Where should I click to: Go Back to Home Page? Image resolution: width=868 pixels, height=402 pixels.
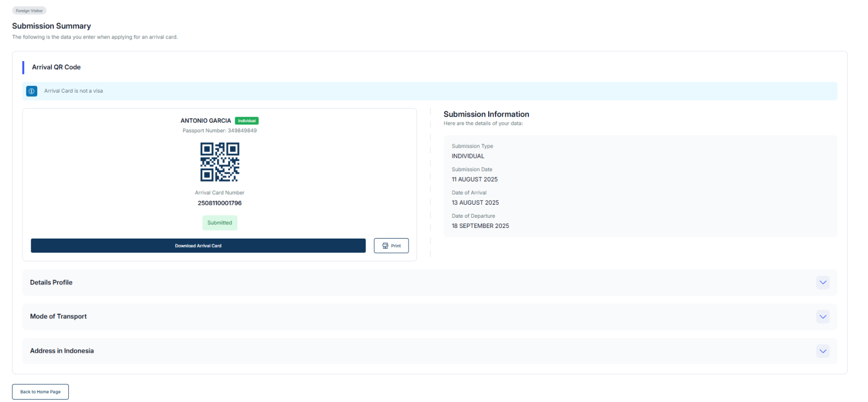[x=40, y=392]
